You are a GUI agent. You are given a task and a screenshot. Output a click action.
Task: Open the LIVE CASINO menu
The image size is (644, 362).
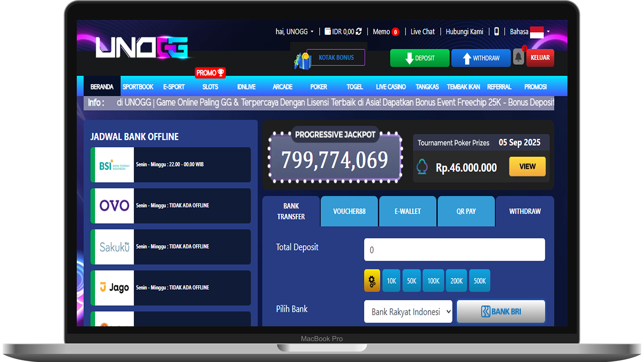coord(391,87)
